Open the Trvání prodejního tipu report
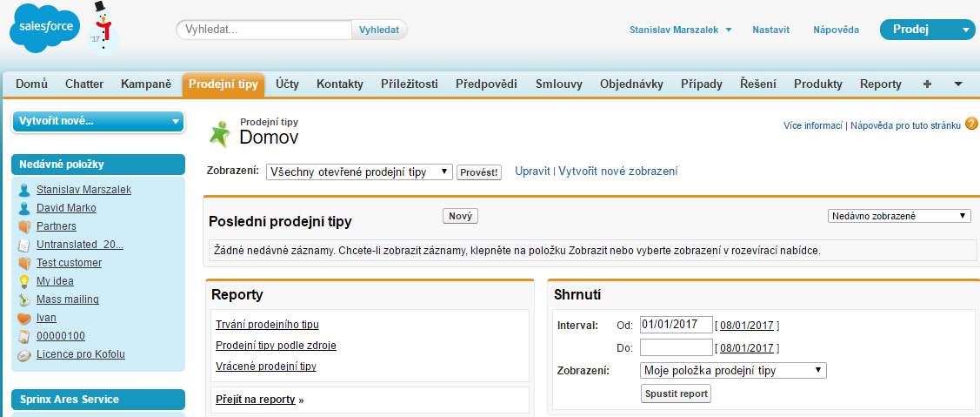The image size is (980, 417). [268, 325]
